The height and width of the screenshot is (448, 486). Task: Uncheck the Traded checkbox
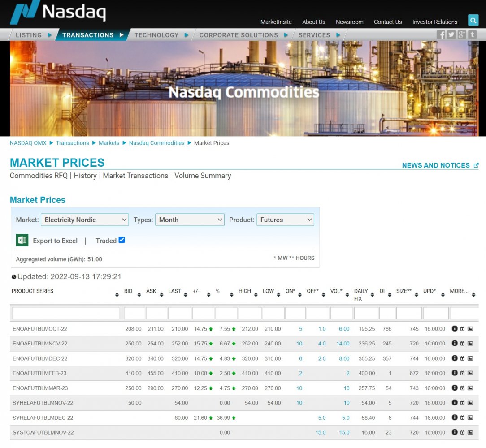coord(121,240)
